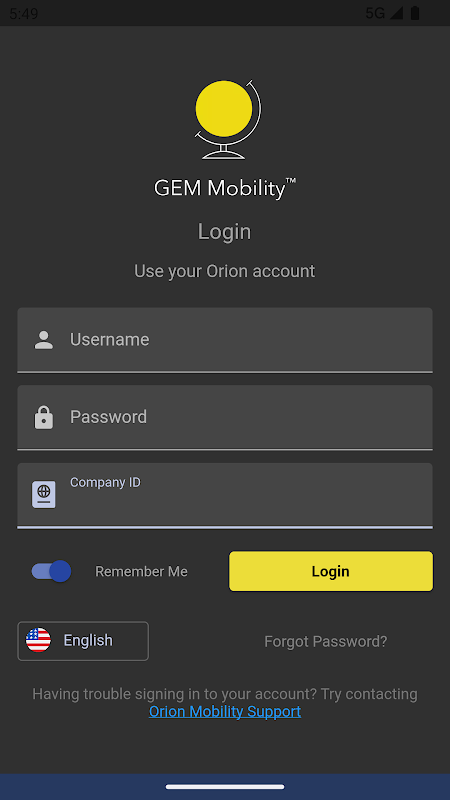
Task: Tap the clock time in status bar
Action: (x=23, y=14)
